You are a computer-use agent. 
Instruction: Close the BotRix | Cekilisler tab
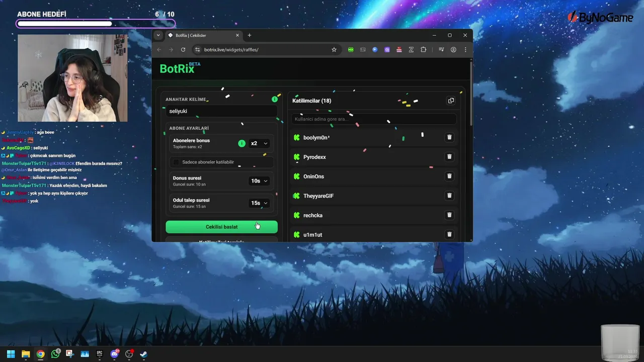click(237, 35)
